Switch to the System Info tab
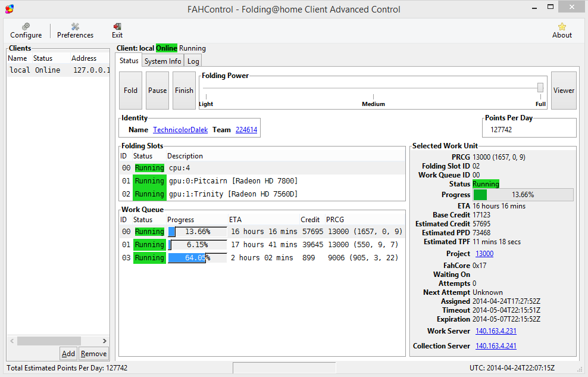This screenshot has width=588, height=377. coord(162,61)
